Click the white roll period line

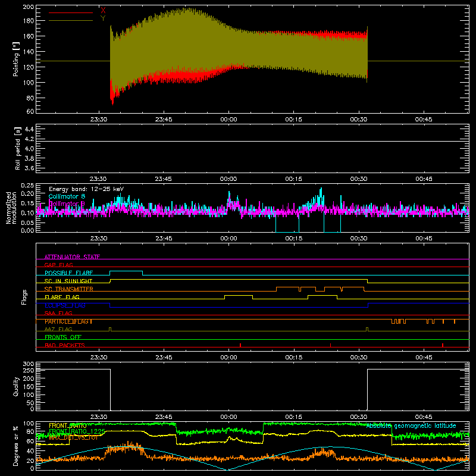click(252, 141)
